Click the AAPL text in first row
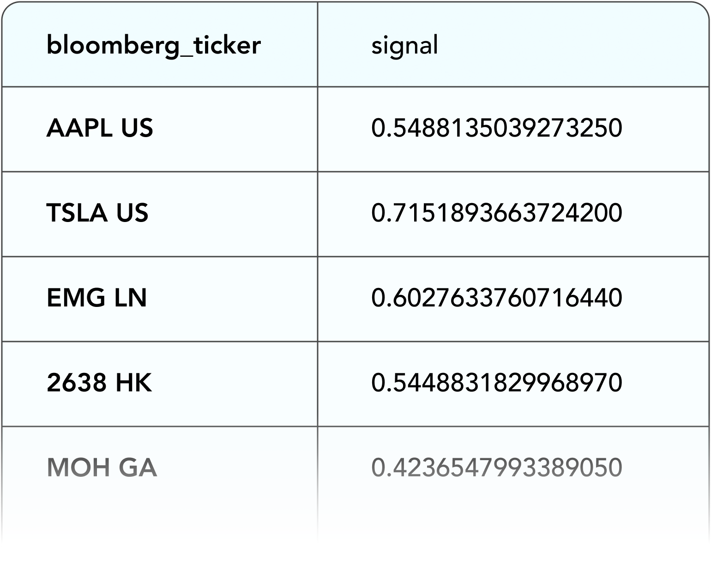711x588 pixels. point(79,128)
